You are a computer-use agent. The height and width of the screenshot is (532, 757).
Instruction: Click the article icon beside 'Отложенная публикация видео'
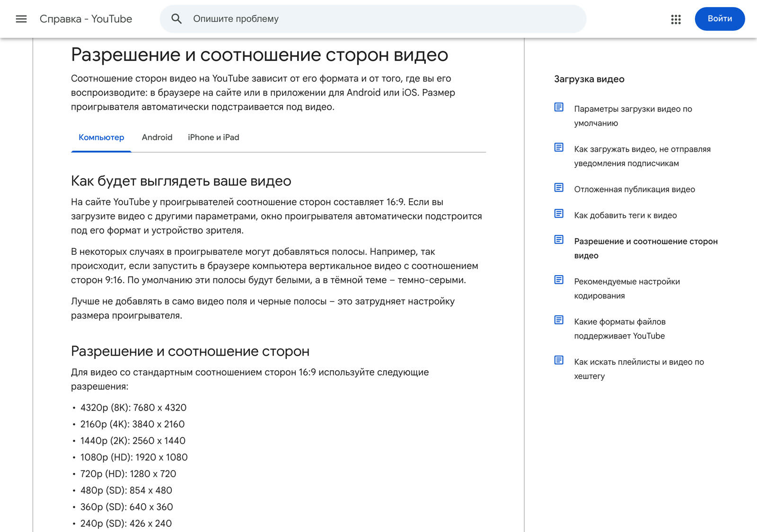tap(559, 188)
